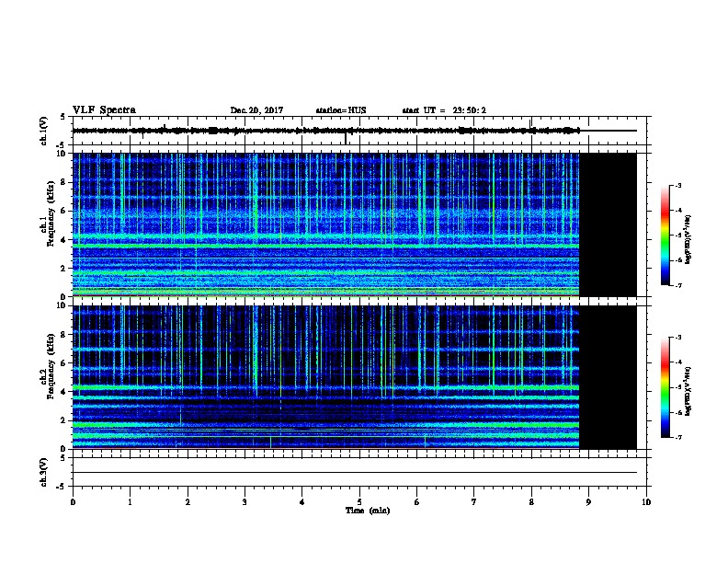Click the black no-data block in ch.1 spectrogram
This screenshot has height=563, width=728.
pyautogui.click(x=609, y=224)
